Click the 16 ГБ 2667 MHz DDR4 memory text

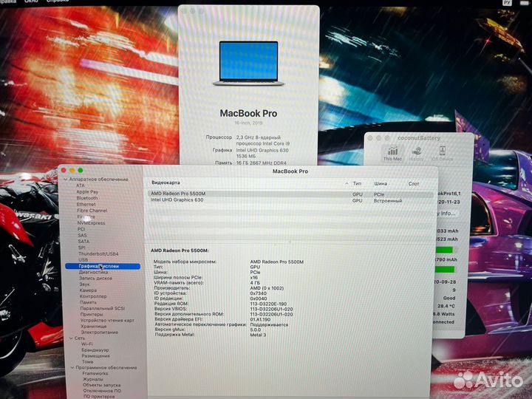pyautogui.click(x=262, y=163)
